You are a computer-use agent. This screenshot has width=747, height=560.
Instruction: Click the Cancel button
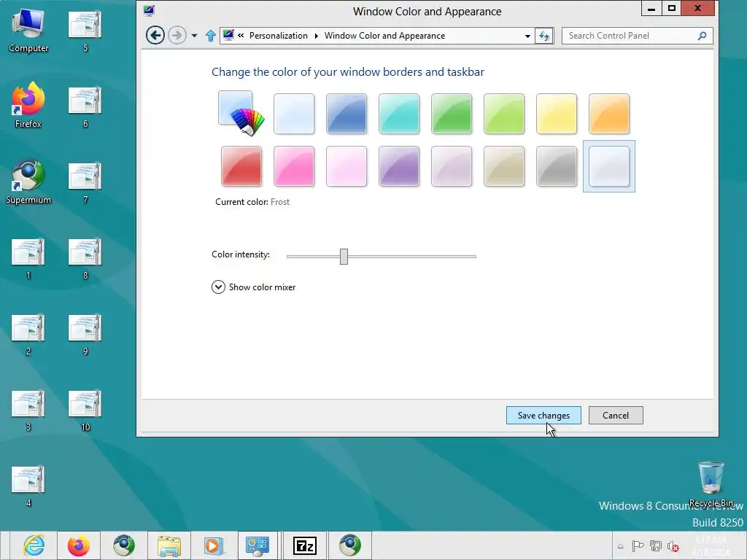[616, 415]
